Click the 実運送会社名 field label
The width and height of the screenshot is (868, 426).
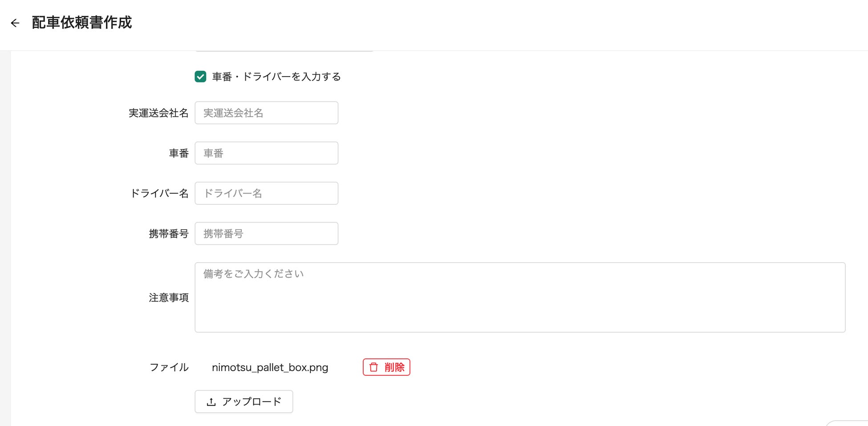158,113
